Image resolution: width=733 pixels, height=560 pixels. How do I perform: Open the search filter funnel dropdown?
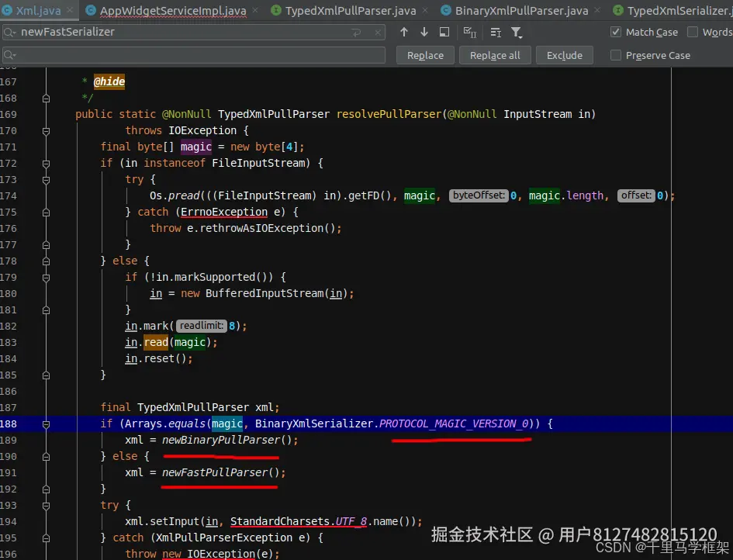pyautogui.click(x=516, y=32)
